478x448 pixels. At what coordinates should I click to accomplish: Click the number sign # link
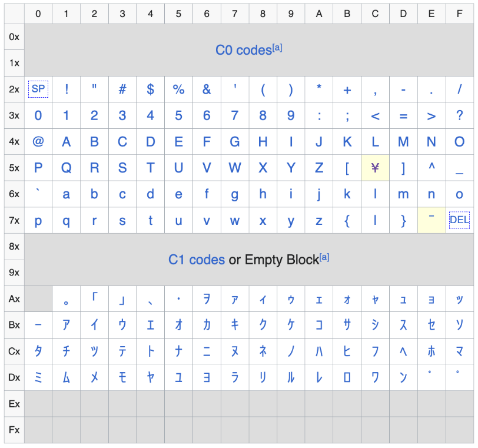[x=122, y=89]
